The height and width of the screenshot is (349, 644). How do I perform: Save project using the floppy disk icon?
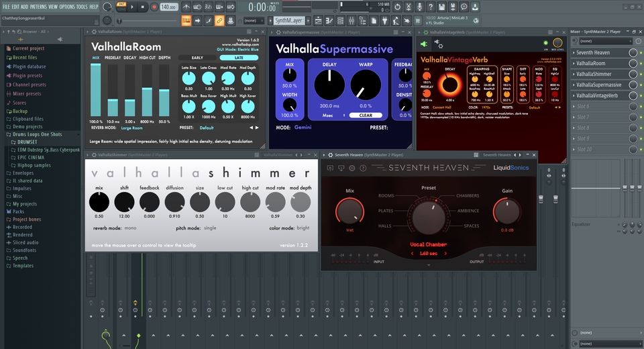click(441, 7)
